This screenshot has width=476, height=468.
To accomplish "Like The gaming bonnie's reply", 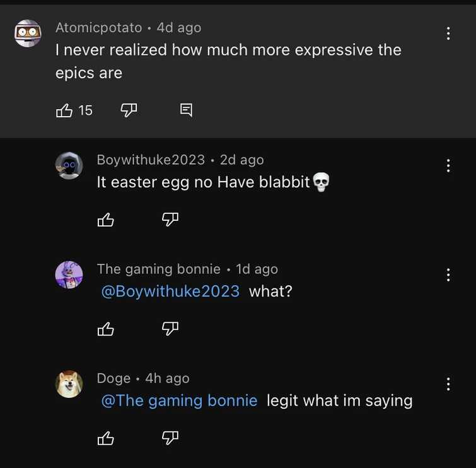I will (106, 329).
